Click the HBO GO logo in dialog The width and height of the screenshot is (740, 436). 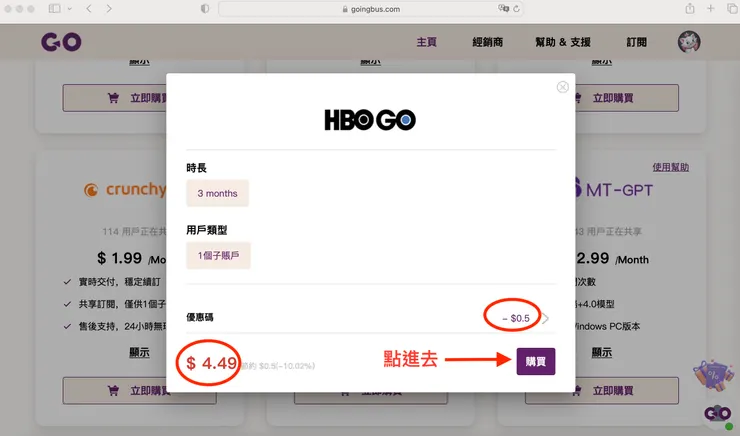370,120
